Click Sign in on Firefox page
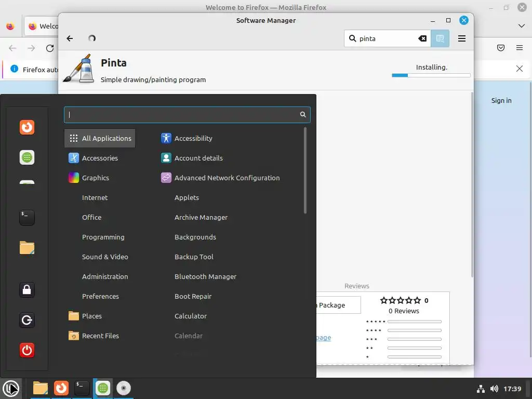Viewport: 532px width, 399px height. 501,100
